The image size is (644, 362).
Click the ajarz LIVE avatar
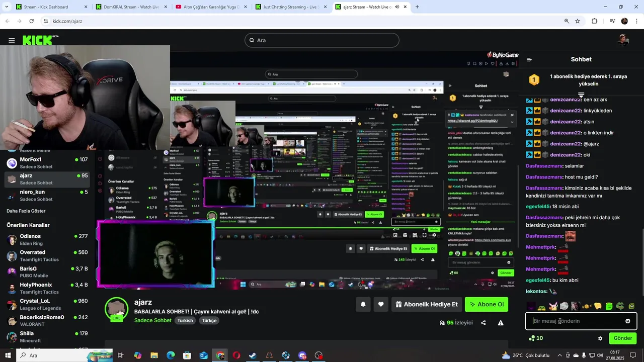pyautogui.click(x=116, y=309)
